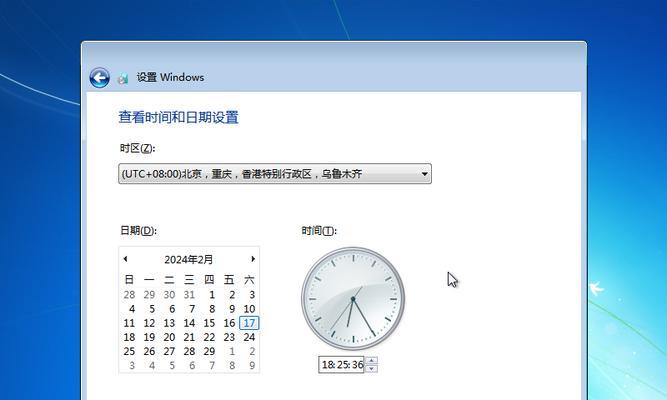The width and height of the screenshot is (667, 400).
Task: Click the 时间(T) label
Action: pyautogui.click(x=319, y=231)
